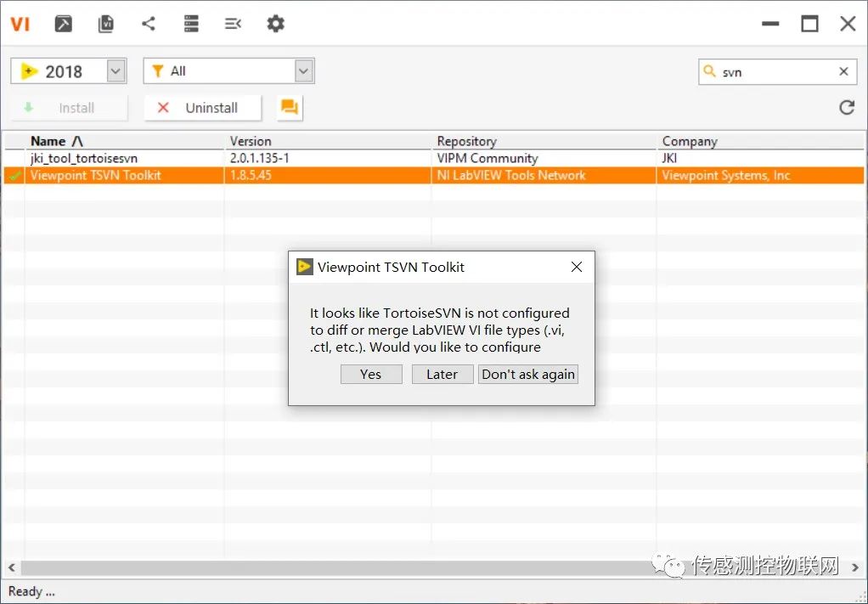Open the All filter dropdown
Image resolution: width=868 pixels, height=604 pixels.
tap(304, 71)
